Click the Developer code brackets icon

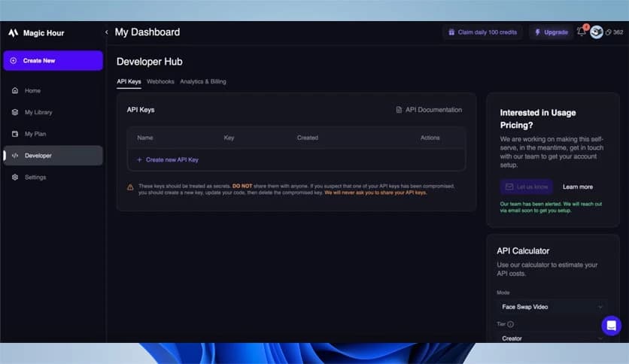coord(15,156)
